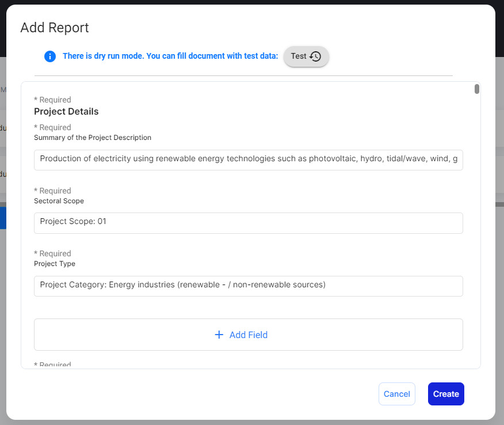Click the Project Details section heading
Screen dimensions: 504x425
66,112
